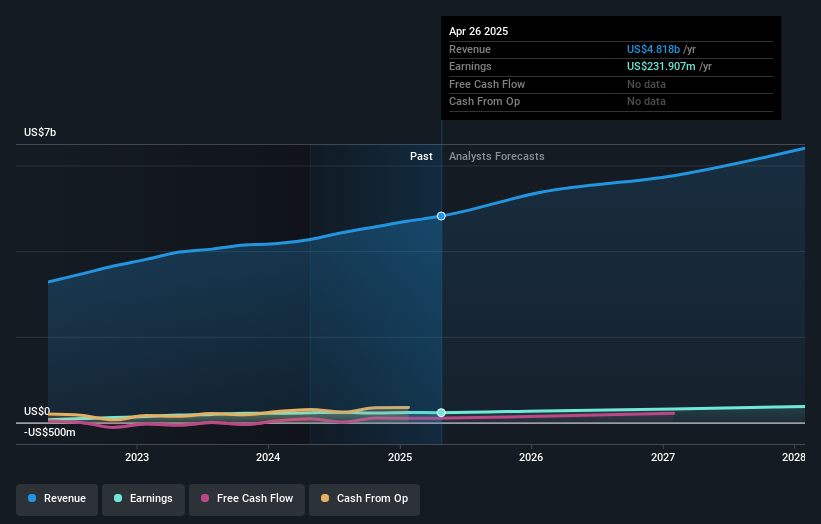Click the US$7b y-axis label
Image resolution: width=821 pixels, height=524 pixels.
[x=40, y=132]
